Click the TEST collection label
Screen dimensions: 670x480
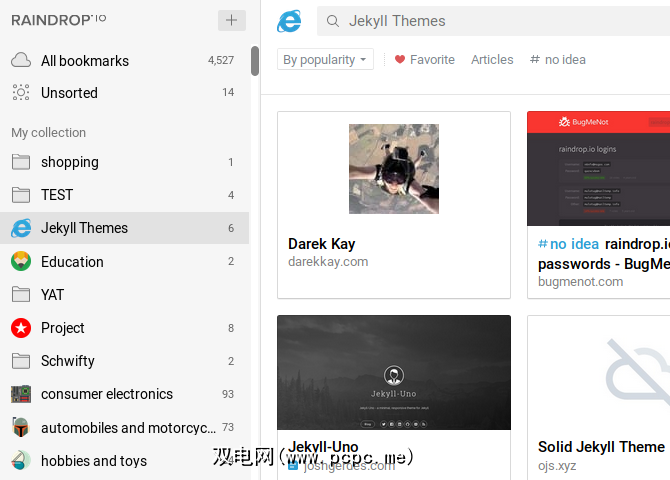tap(57, 195)
